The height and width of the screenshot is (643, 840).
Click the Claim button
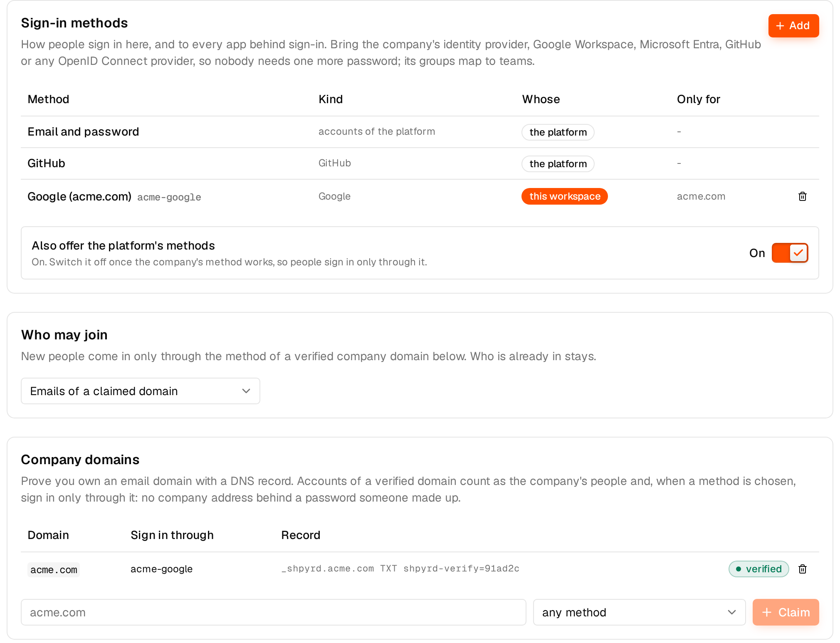click(x=786, y=612)
